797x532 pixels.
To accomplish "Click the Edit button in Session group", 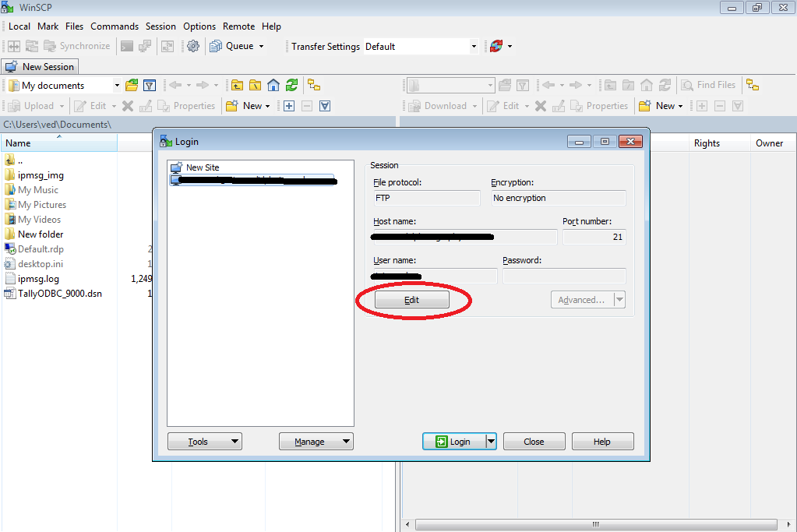I will coord(411,300).
